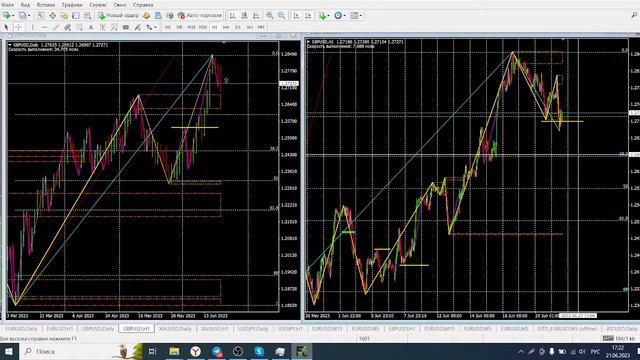Screen dimensions: 640x360
Task: Select the Text Label tool
Action: (x=102, y=27)
